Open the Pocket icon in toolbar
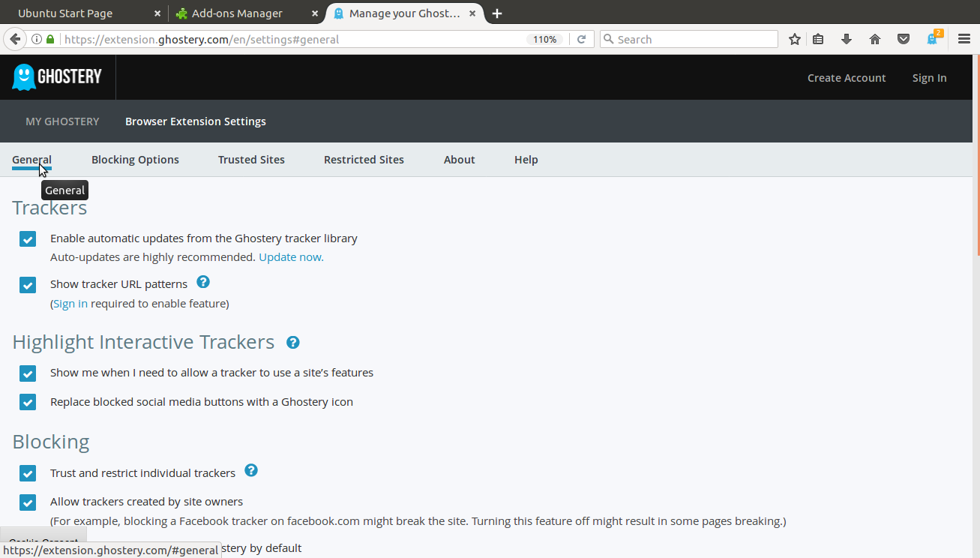Screen dimensions: 980x558 point(904,39)
